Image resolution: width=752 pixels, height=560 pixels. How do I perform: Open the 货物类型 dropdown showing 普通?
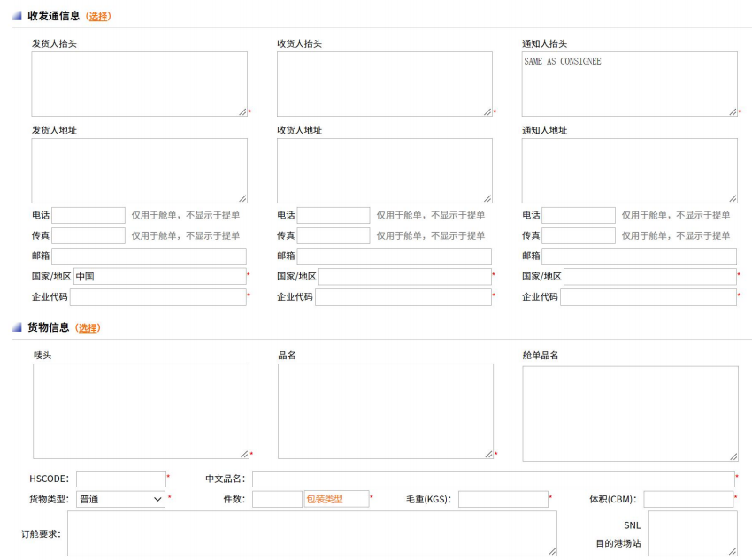(121, 499)
